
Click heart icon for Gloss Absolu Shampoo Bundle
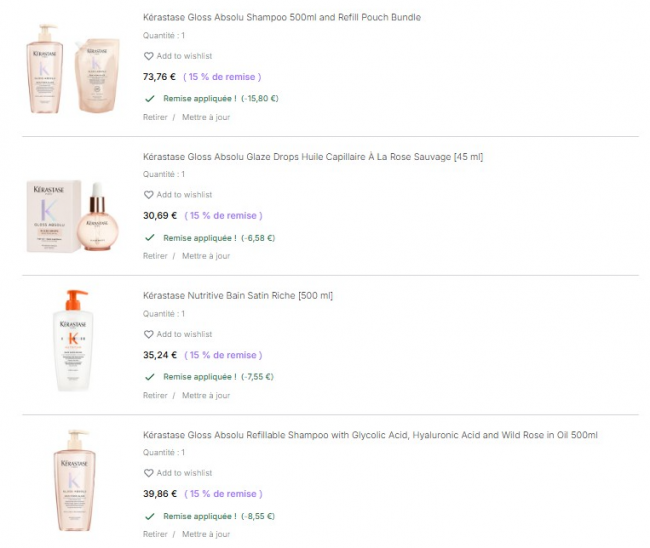(x=149, y=56)
